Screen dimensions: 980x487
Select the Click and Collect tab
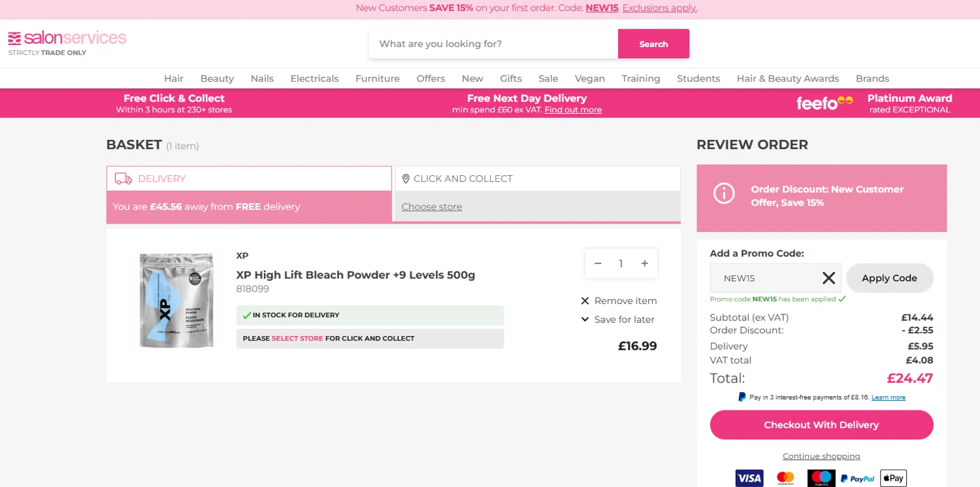tap(538, 178)
